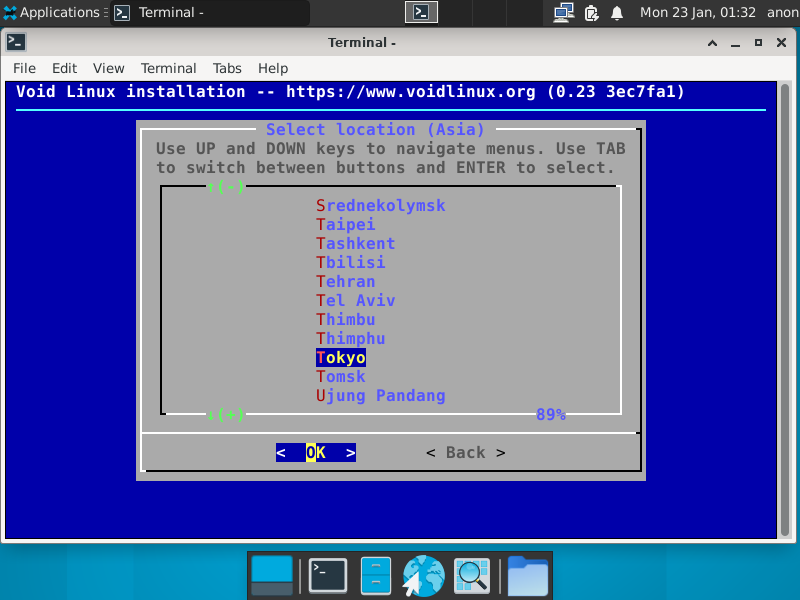
Task: Select the Terminal task button in the panel
Action: [x=209, y=12]
